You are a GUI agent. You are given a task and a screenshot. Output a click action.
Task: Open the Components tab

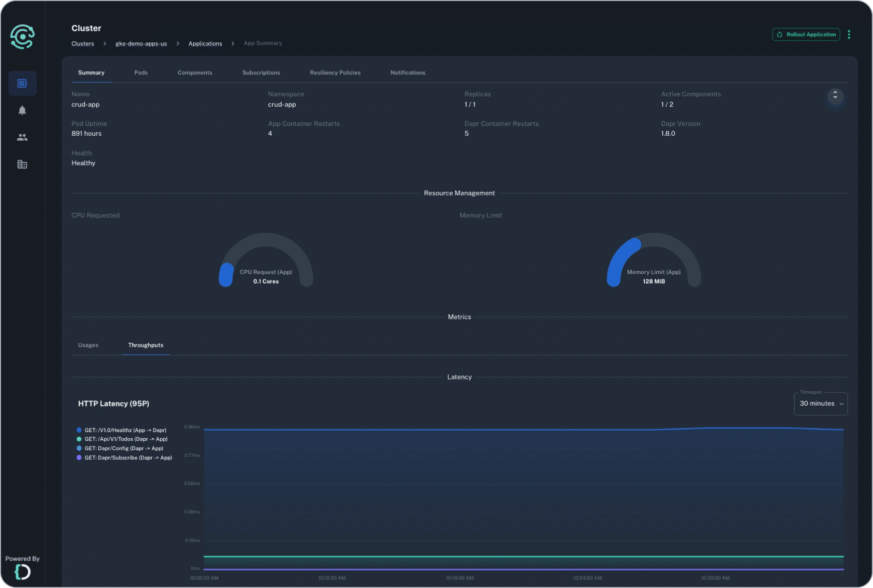click(x=195, y=73)
